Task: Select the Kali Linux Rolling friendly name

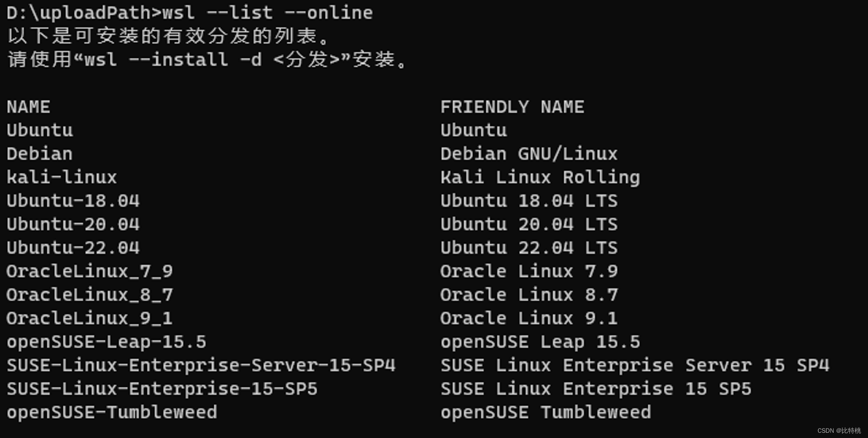Action: coord(540,178)
